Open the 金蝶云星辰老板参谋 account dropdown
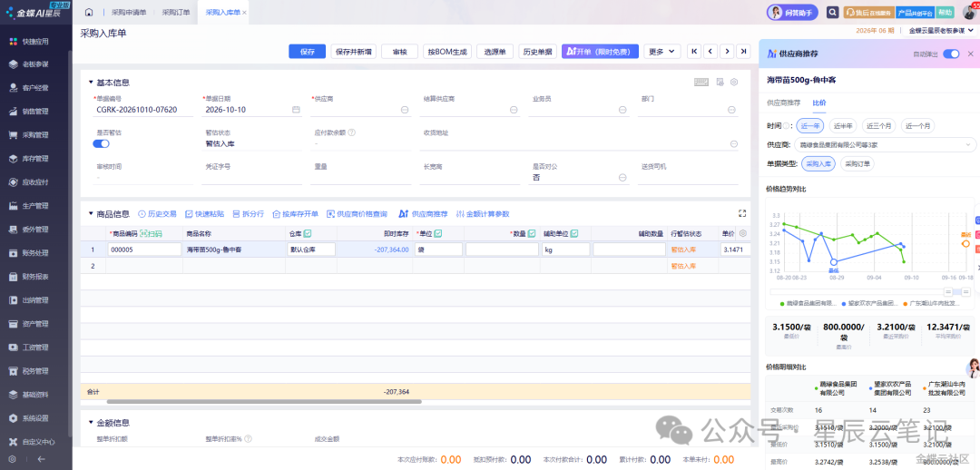Screen dimensions: 980x470 (940, 30)
